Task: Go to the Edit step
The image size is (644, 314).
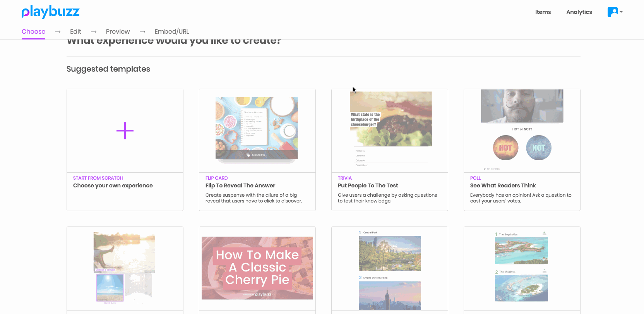Action: 75,32
